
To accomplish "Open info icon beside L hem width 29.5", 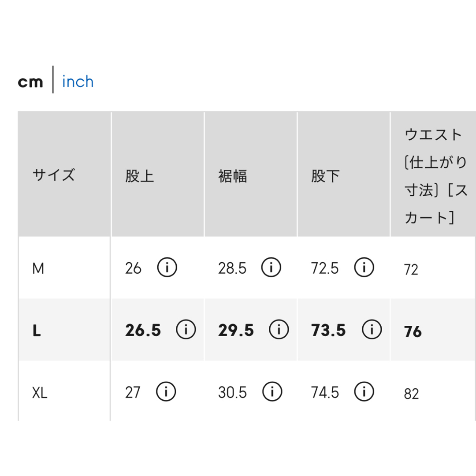I will [279, 329].
